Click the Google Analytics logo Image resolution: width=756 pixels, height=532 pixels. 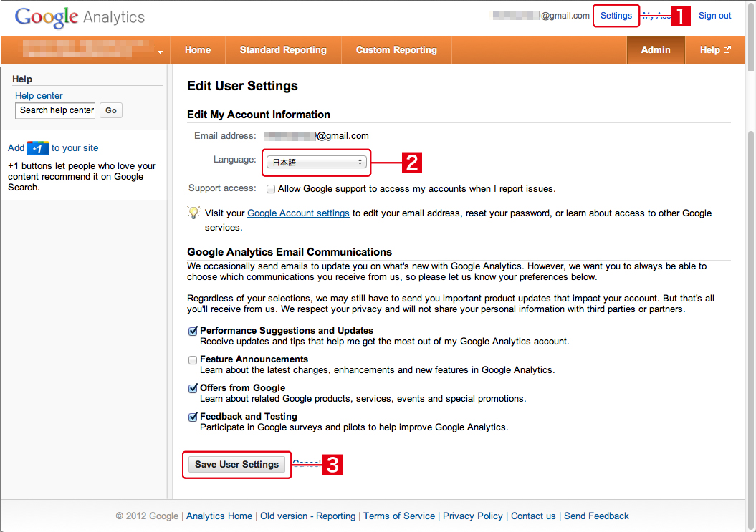coord(80,17)
